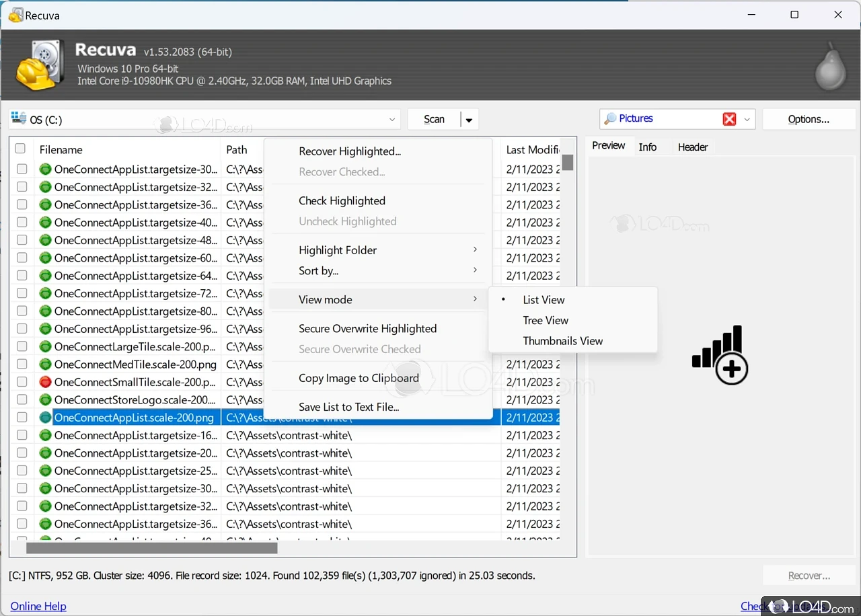Viewport: 861px width, 616px height.
Task: Click green status icon of OneConnectAppList.targetsize-60
Action: coord(46,258)
